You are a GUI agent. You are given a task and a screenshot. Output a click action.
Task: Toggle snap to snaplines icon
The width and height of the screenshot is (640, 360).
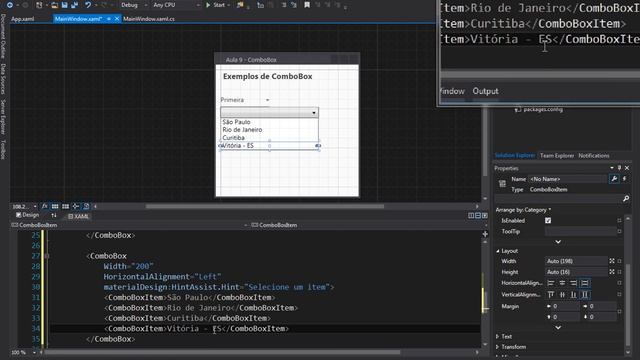coord(76,207)
